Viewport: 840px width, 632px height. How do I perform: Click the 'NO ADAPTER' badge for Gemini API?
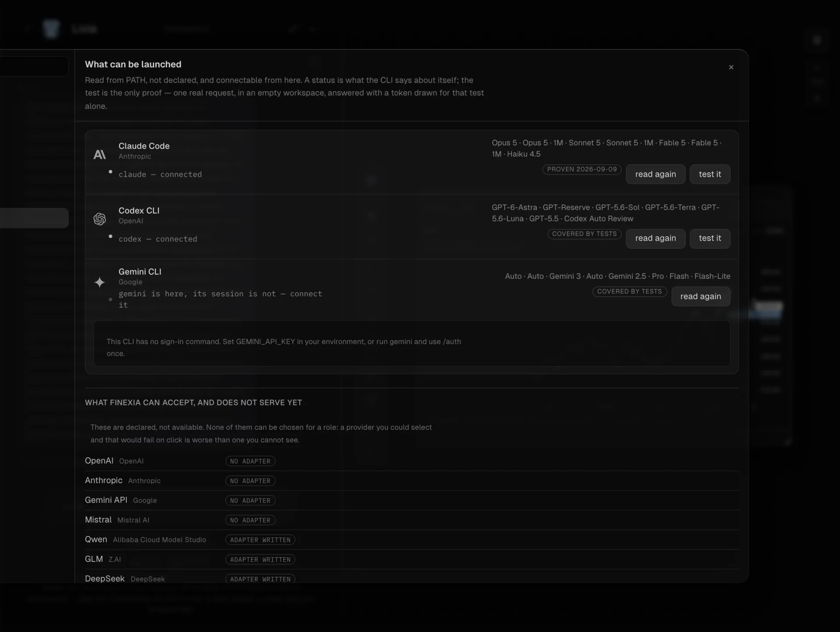click(x=250, y=501)
